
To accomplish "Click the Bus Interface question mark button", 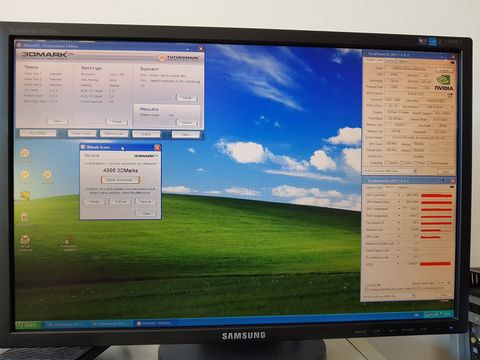I will point(452,107).
